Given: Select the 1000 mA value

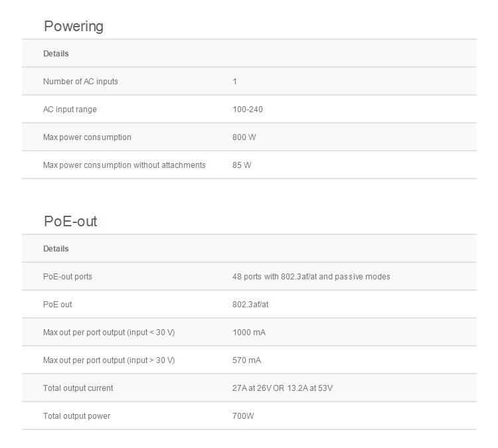Looking at the screenshot, I should coord(249,333).
